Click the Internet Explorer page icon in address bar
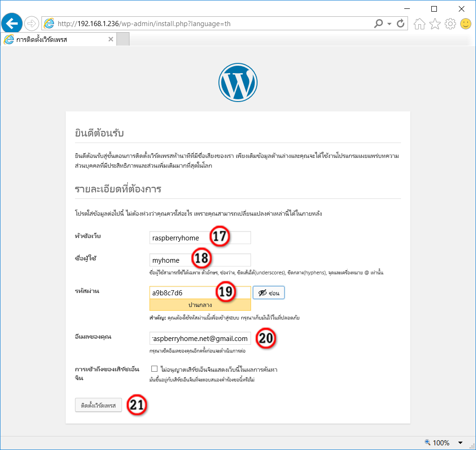The height and width of the screenshot is (450, 476). (x=49, y=23)
